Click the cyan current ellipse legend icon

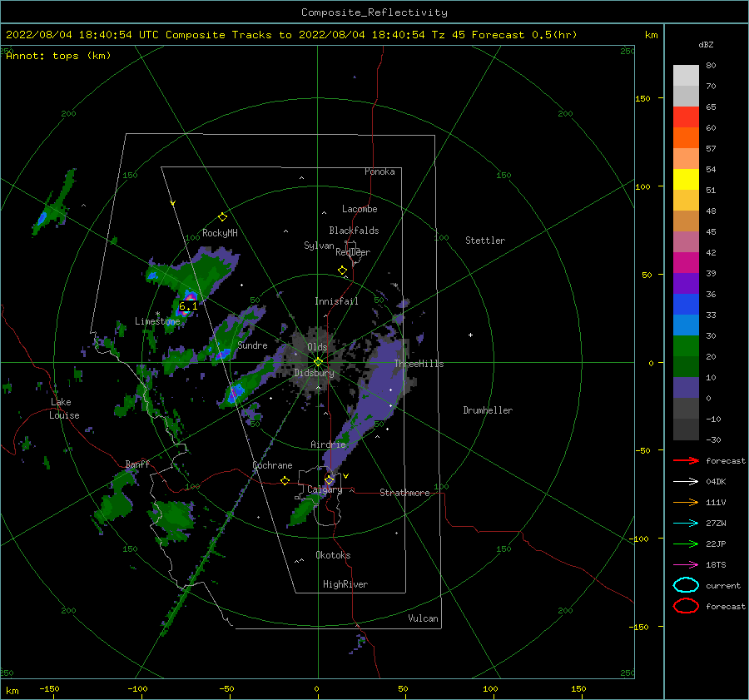686,585
